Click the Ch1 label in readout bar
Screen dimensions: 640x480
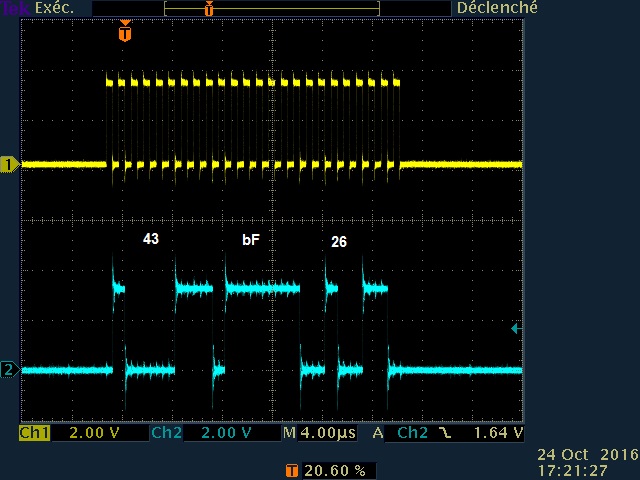click(x=34, y=433)
